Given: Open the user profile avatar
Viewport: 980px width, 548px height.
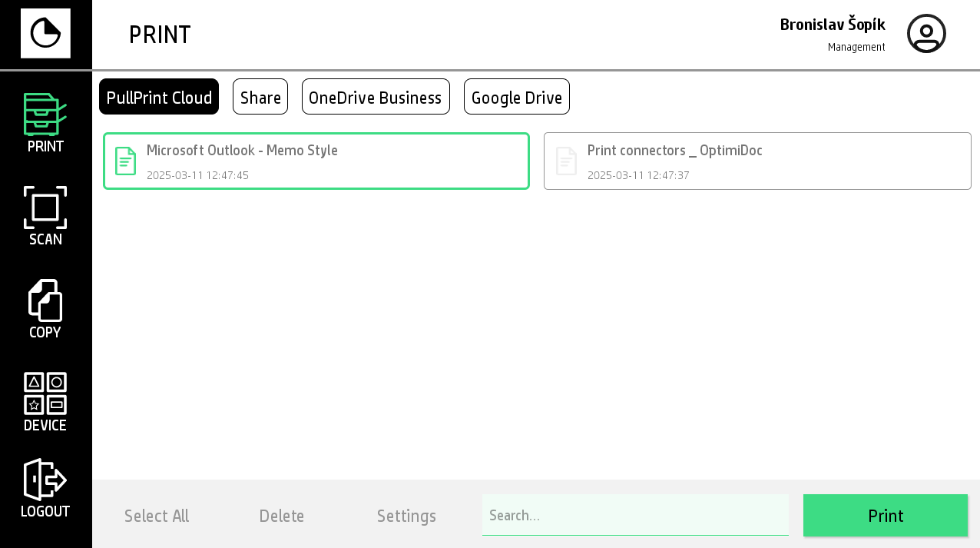Looking at the screenshot, I should (x=925, y=34).
